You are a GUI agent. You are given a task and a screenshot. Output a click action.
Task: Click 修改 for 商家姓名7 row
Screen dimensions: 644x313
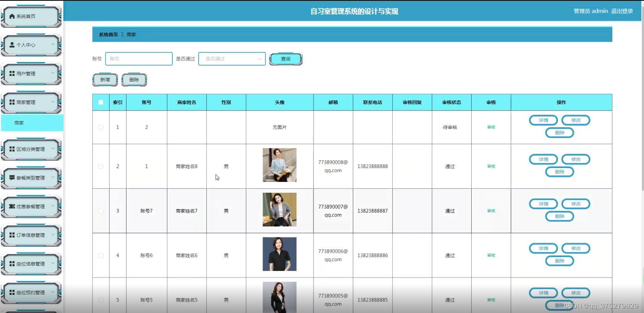[576, 204]
